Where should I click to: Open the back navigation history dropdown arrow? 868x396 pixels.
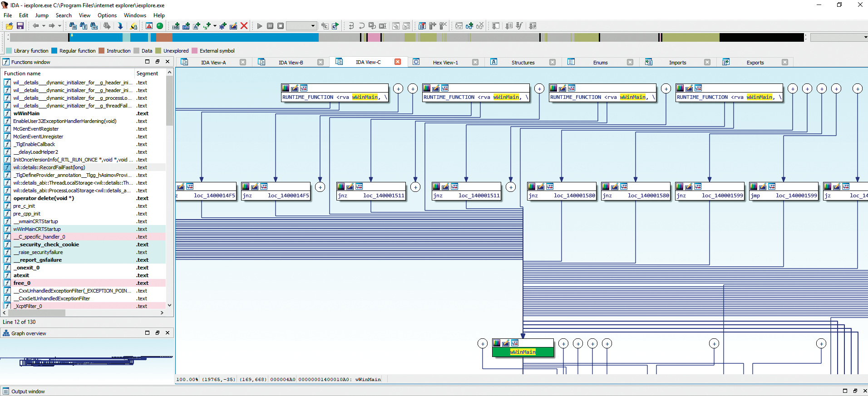click(44, 26)
